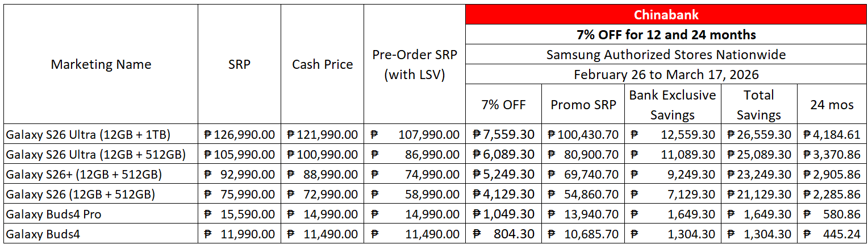Click the Pre-Order SRP (with LSV) header
868x248 pixels.
point(415,64)
